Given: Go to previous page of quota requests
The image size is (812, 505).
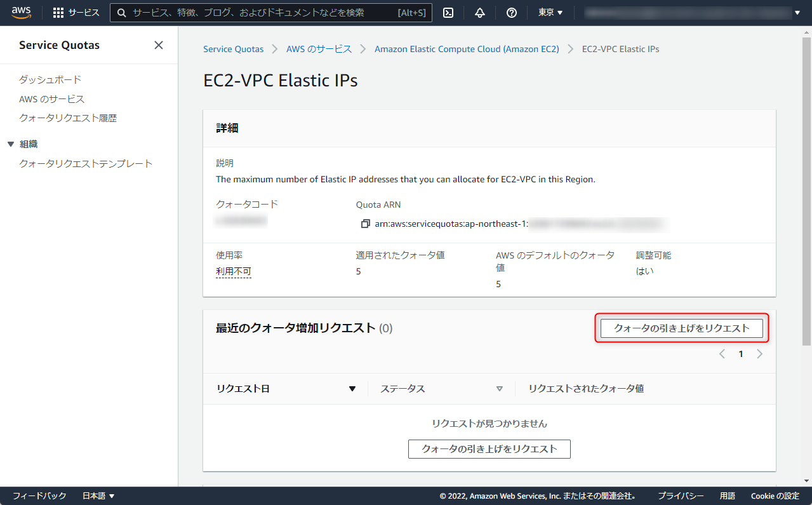Looking at the screenshot, I should point(722,354).
